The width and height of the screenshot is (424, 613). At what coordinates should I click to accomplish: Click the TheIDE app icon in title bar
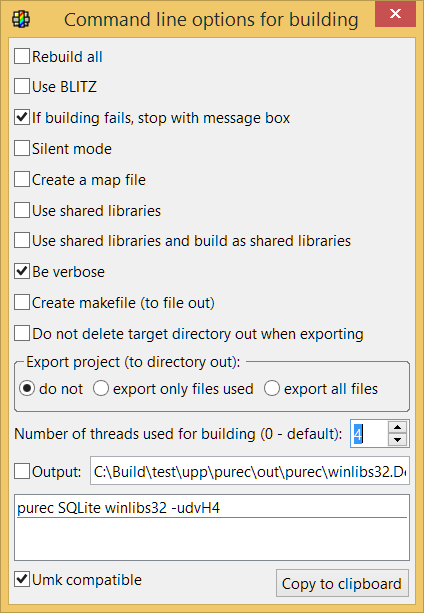pyautogui.click(x=21, y=19)
